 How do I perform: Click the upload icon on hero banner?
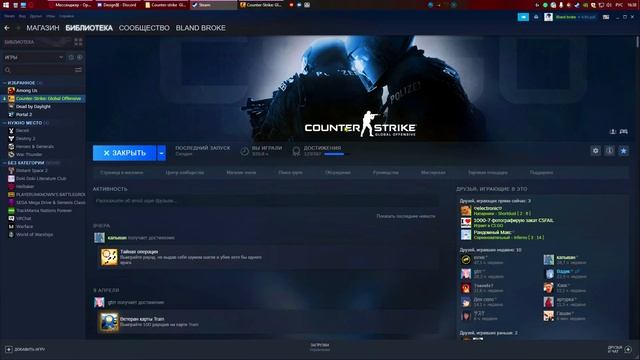(613, 131)
